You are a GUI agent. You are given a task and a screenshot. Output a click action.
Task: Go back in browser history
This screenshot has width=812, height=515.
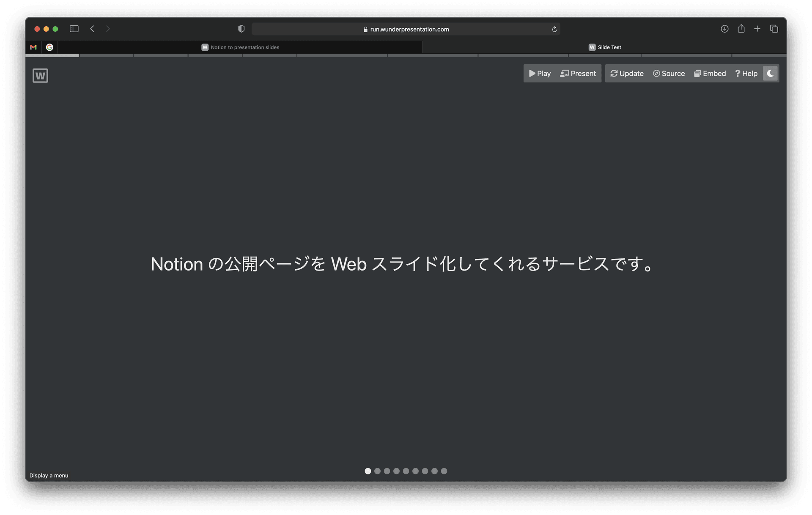click(92, 29)
